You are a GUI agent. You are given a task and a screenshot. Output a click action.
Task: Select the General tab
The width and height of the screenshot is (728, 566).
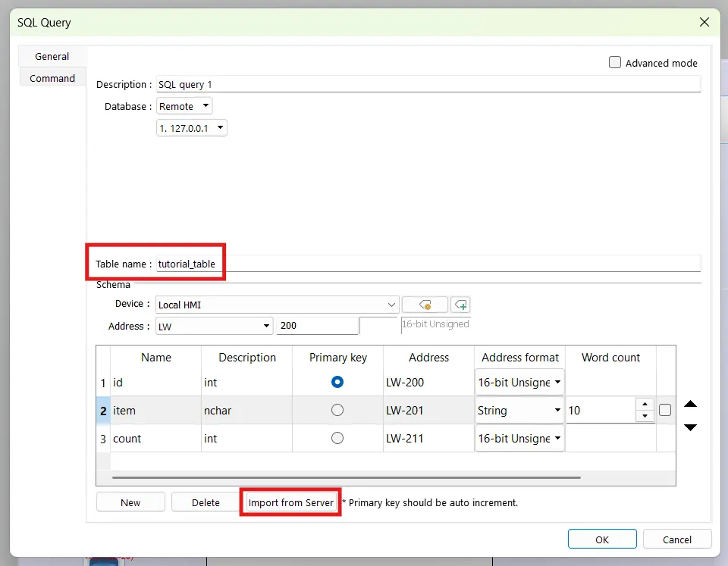click(x=51, y=55)
